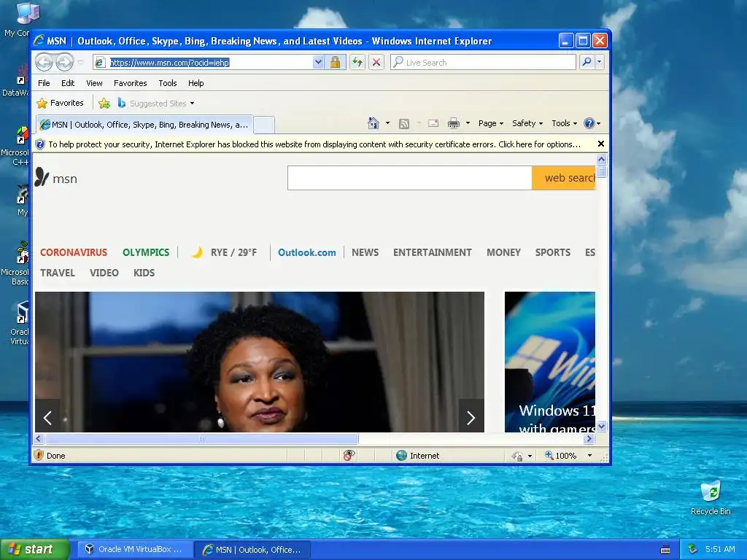Screen dimensions: 747x560
Task: Click the msn butterfly logo
Action: click(56, 178)
